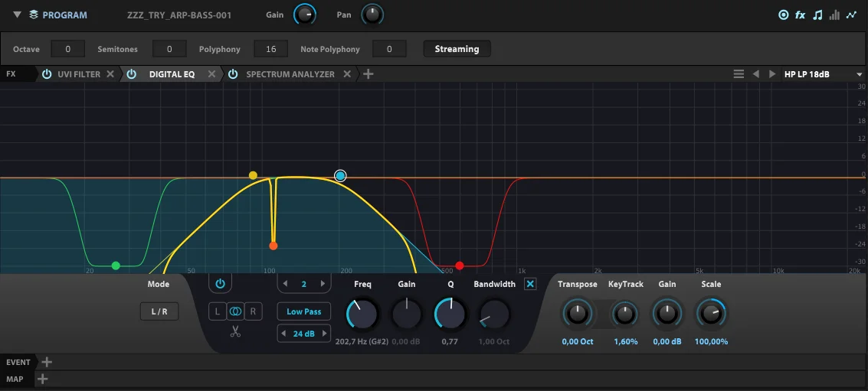Adjust the band Freq knob
The height and width of the screenshot is (391, 868).
click(362, 314)
